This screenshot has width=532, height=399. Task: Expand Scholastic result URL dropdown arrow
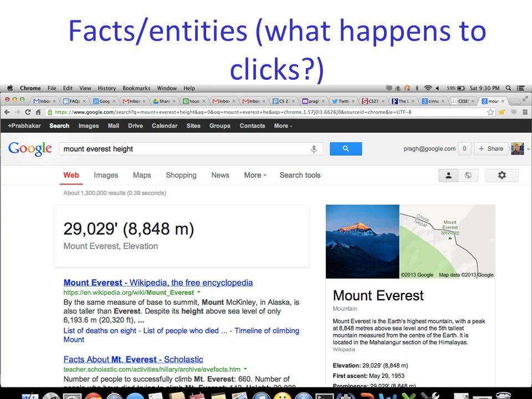click(x=245, y=369)
